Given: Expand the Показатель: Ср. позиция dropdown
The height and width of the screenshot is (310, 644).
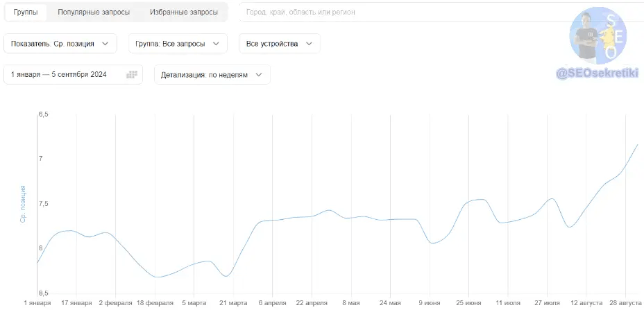Looking at the screenshot, I should [60, 44].
